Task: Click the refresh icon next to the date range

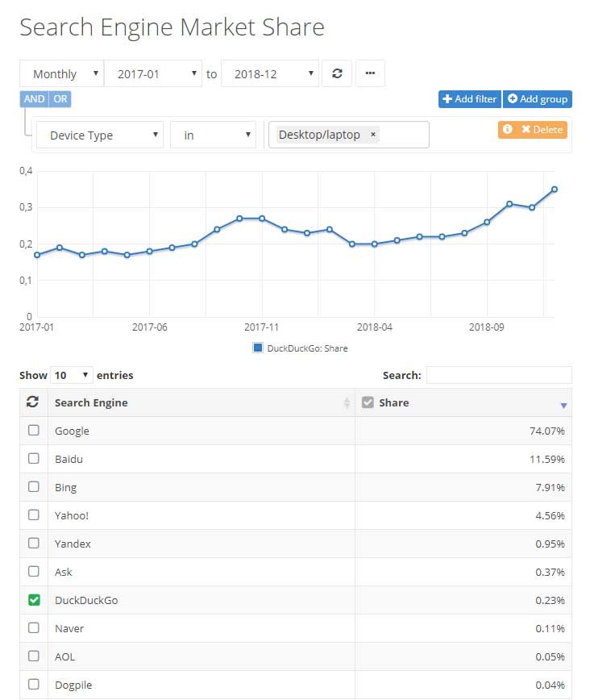Action: pyautogui.click(x=337, y=73)
